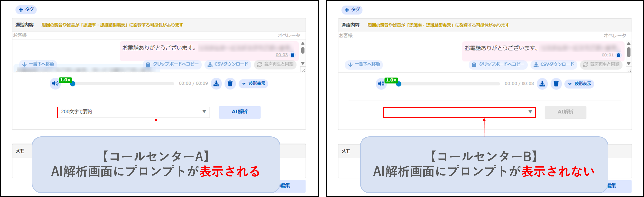644x197 pixels.
Task: Delete the 00:09 audio recording via the trash icon
Action: (x=230, y=83)
